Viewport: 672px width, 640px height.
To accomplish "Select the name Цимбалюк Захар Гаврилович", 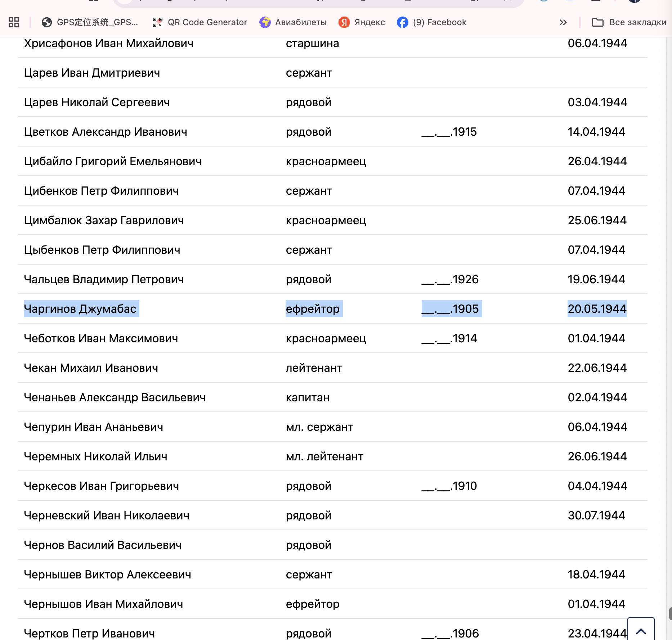I will (104, 220).
